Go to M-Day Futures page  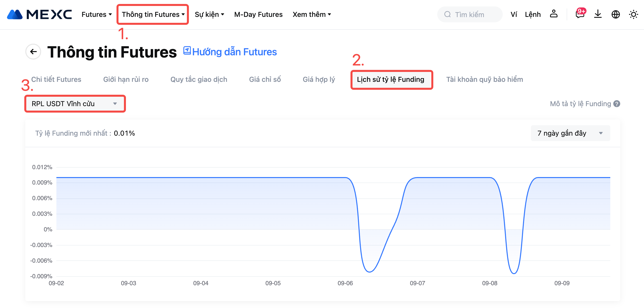(x=258, y=15)
